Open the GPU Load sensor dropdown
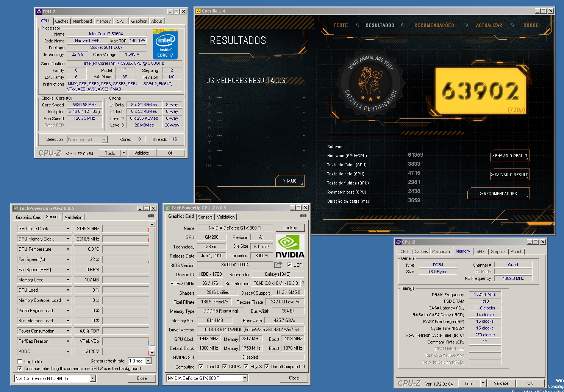The width and height of the screenshot is (564, 392). pos(68,290)
